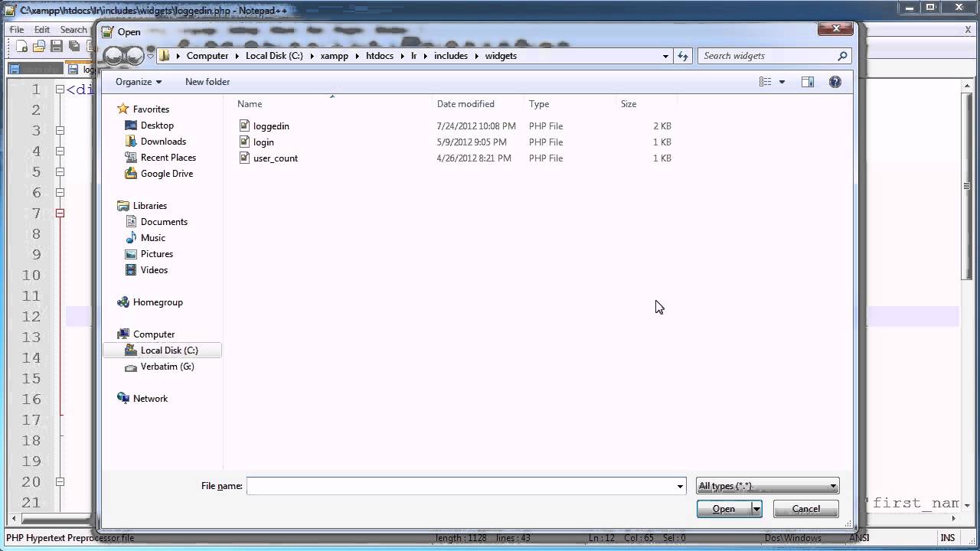This screenshot has height=551, width=980.
Task: Go back using the dialog Back arrow
Action: pos(113,56)
